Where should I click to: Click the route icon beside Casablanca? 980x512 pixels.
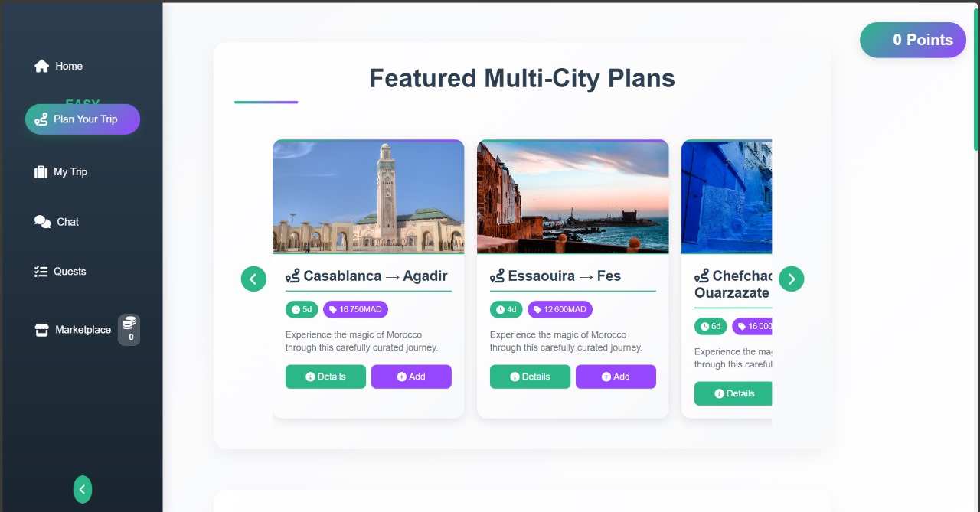(x=292, y=276)
